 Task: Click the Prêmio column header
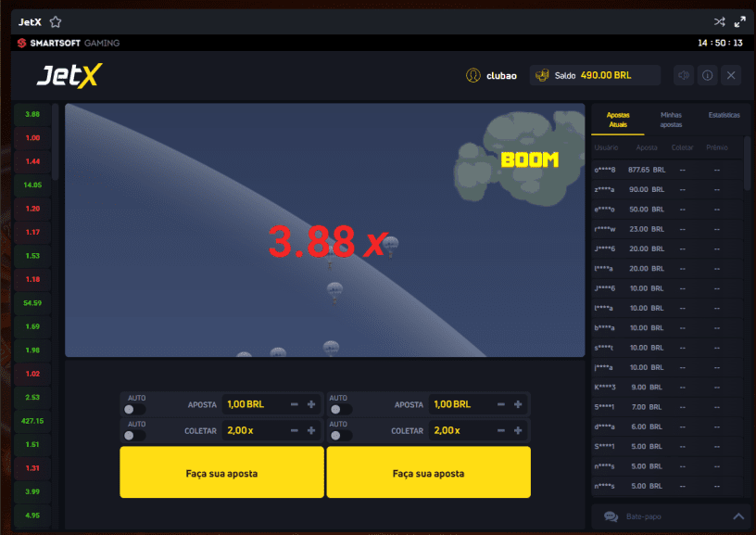717,147
